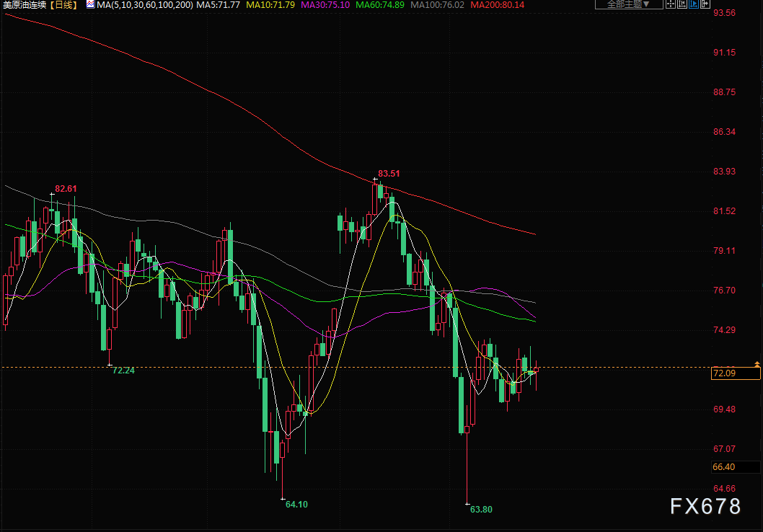Click the magenta MA30:75.10 value
Screen dimensions: 763x532
click(325, 5)
